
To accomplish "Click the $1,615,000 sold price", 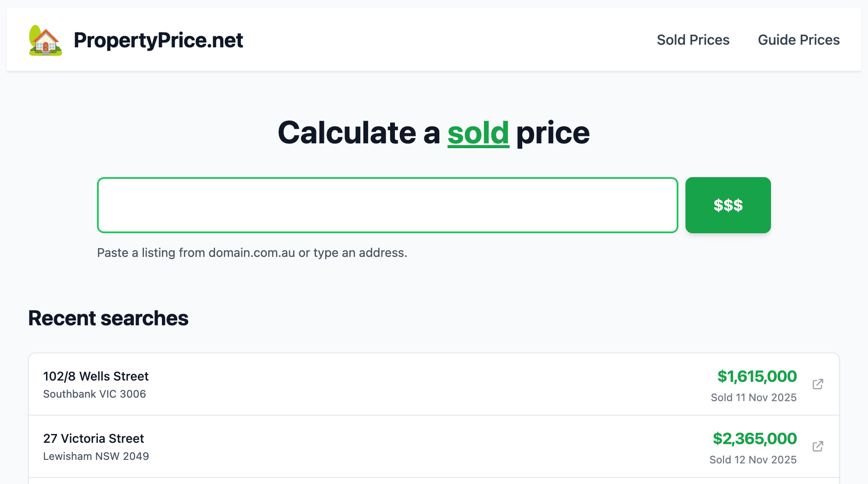I will 757,376.
